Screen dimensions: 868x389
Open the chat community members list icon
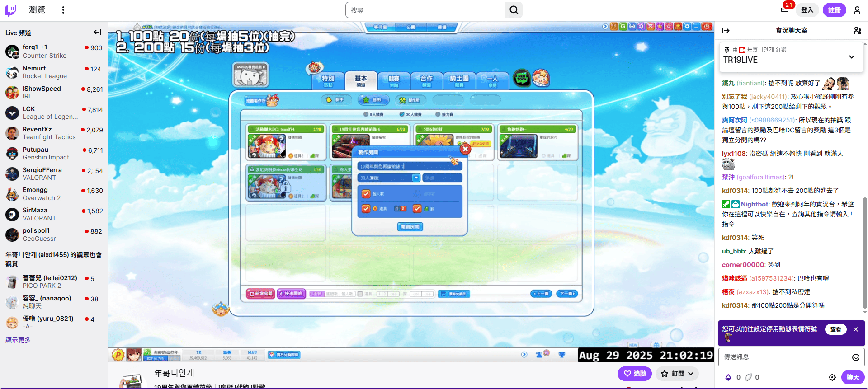tap(857, 31)
